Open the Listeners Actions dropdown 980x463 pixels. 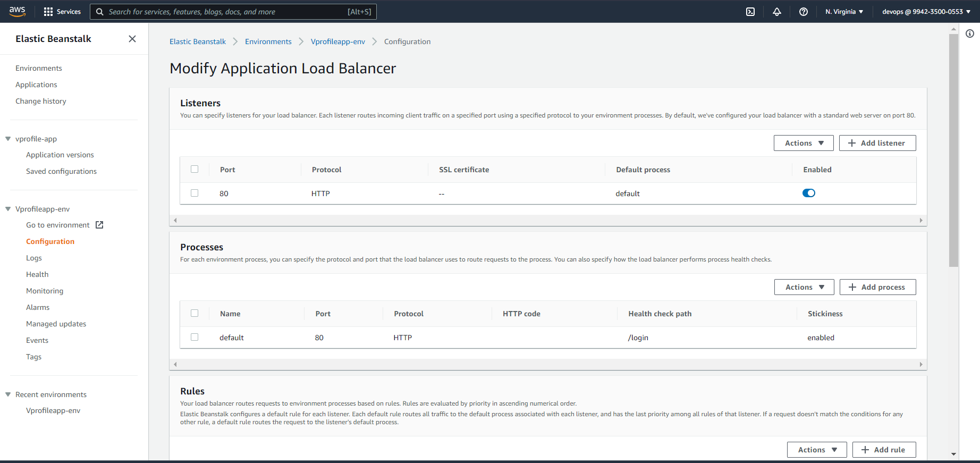coord(804,143)
